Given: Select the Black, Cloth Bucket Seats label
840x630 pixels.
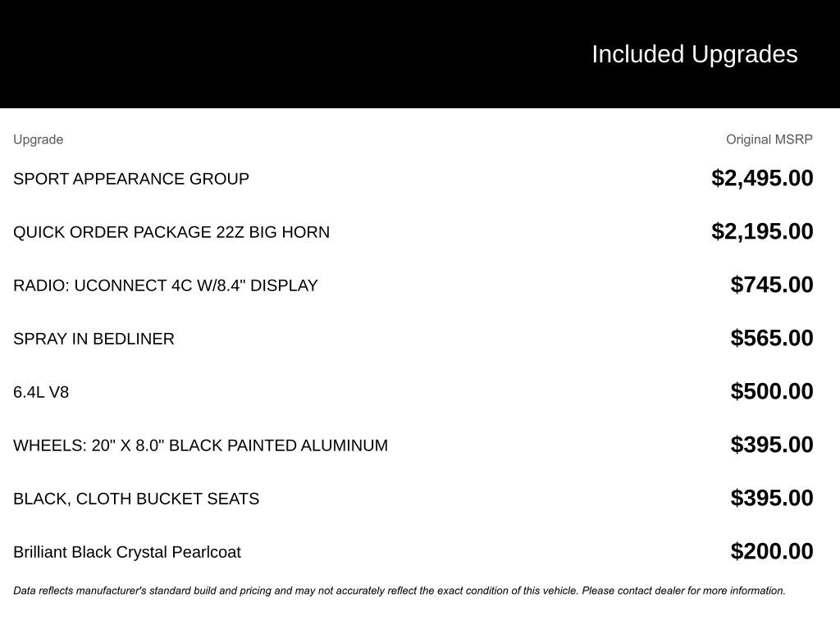Looking at the screenshot, I should coord(136,499).
